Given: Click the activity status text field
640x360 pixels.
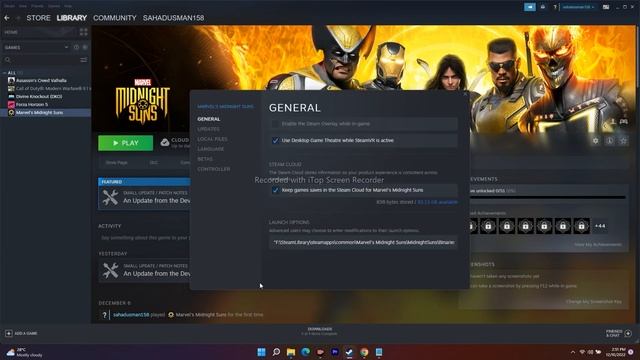Looking at the screenshot, I should coord(145,238).
